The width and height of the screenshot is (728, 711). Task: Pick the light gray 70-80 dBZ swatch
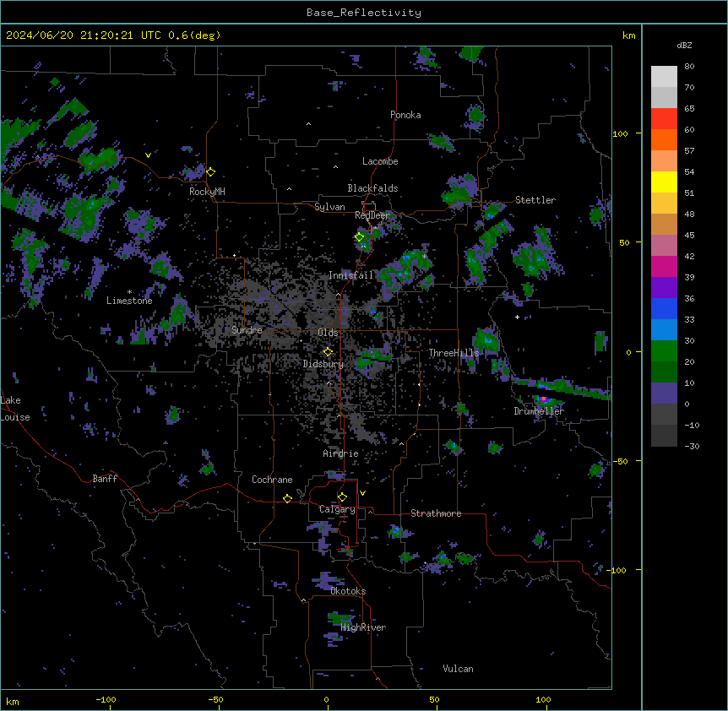pos(664,77)
